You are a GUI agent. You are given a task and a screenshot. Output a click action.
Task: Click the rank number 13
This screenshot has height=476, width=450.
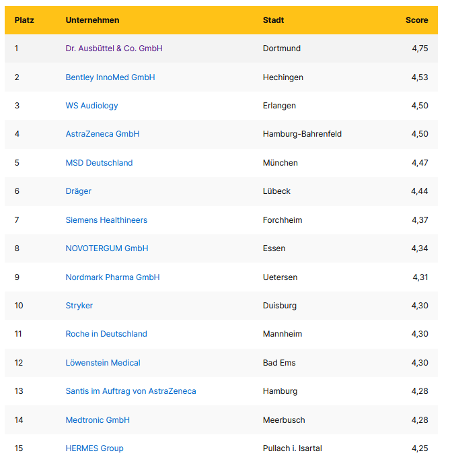19,391
